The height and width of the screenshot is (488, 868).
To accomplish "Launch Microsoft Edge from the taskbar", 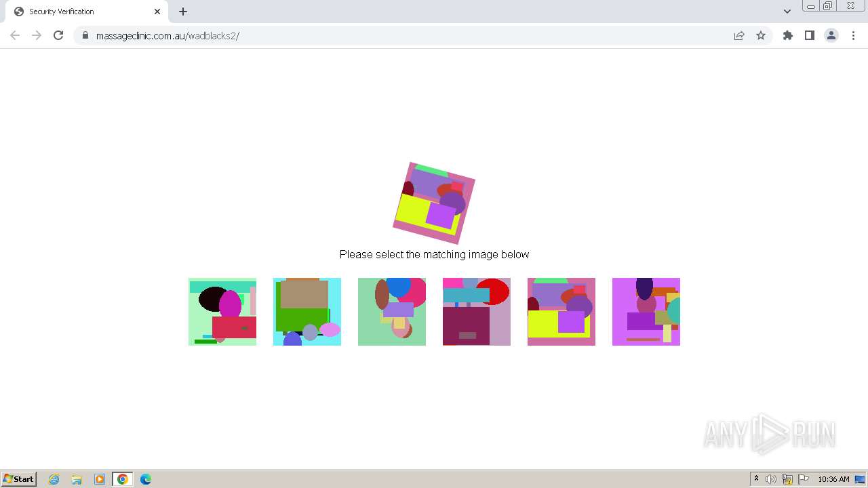I will coord(146,479).
